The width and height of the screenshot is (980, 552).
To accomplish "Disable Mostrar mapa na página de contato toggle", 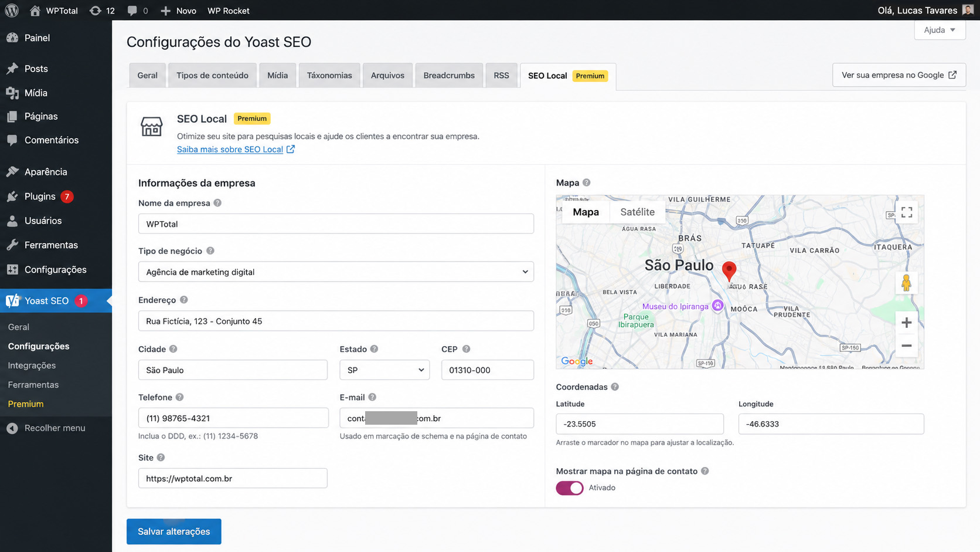I will coord(570,488).
